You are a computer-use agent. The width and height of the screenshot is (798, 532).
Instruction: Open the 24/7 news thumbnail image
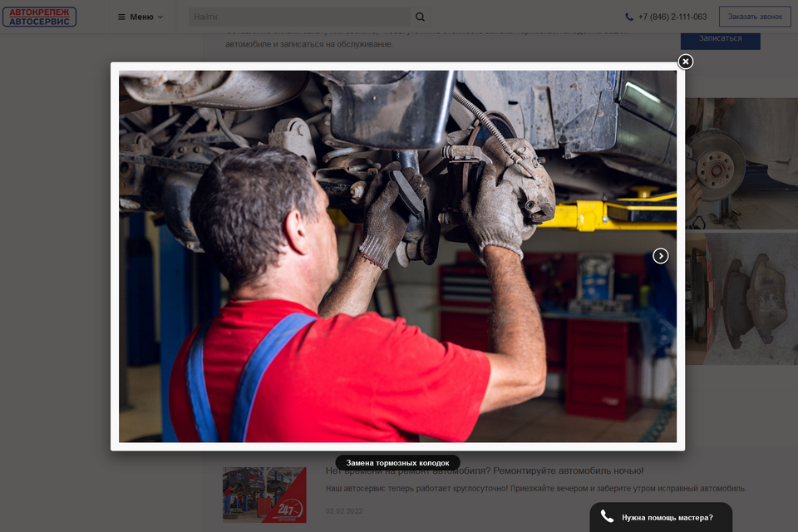[x=264, y=495]
